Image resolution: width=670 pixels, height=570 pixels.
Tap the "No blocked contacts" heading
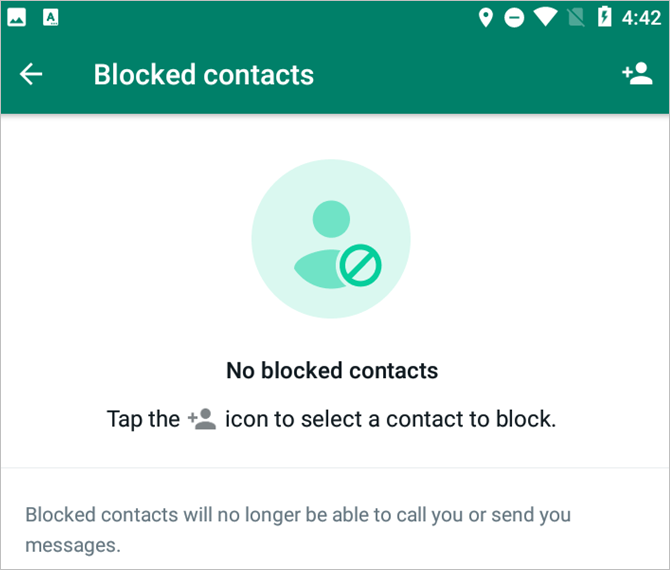332,371
